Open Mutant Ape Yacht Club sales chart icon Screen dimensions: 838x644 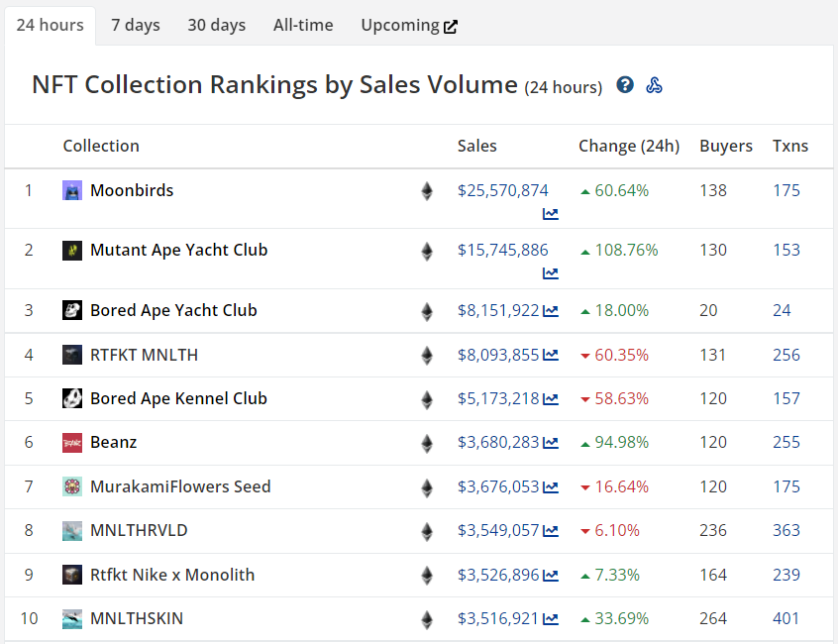click(551, 273)
